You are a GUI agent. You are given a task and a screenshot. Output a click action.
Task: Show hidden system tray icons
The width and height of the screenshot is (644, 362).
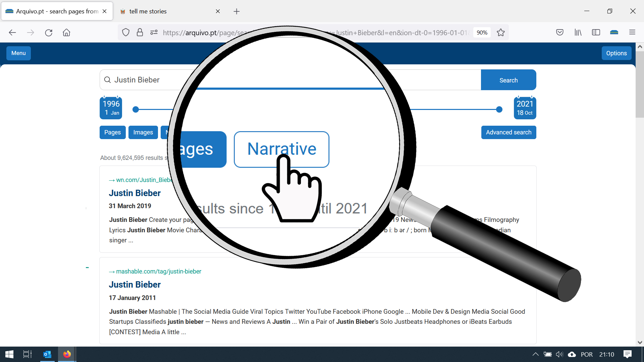pos(536,354)
